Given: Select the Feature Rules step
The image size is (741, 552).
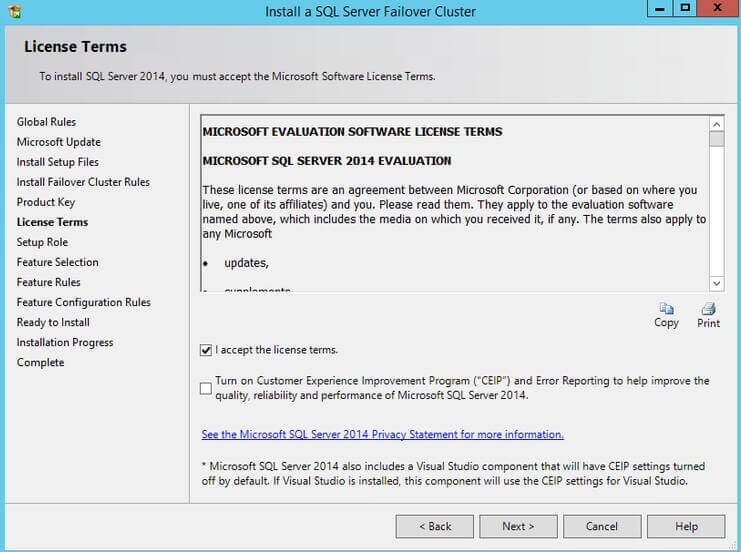Looking at the screenshot, I should pos(49,282).
